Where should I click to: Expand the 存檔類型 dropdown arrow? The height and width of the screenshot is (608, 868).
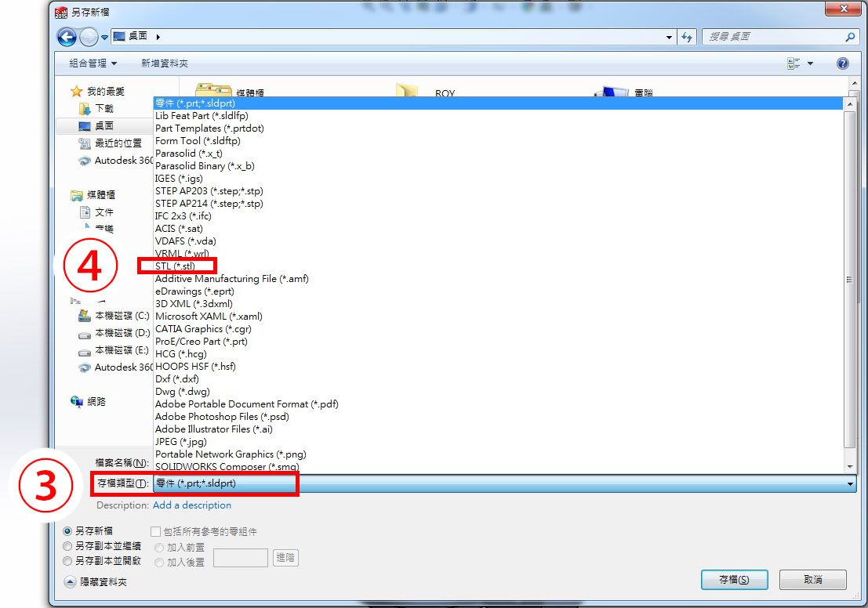[x=850, y=484]
